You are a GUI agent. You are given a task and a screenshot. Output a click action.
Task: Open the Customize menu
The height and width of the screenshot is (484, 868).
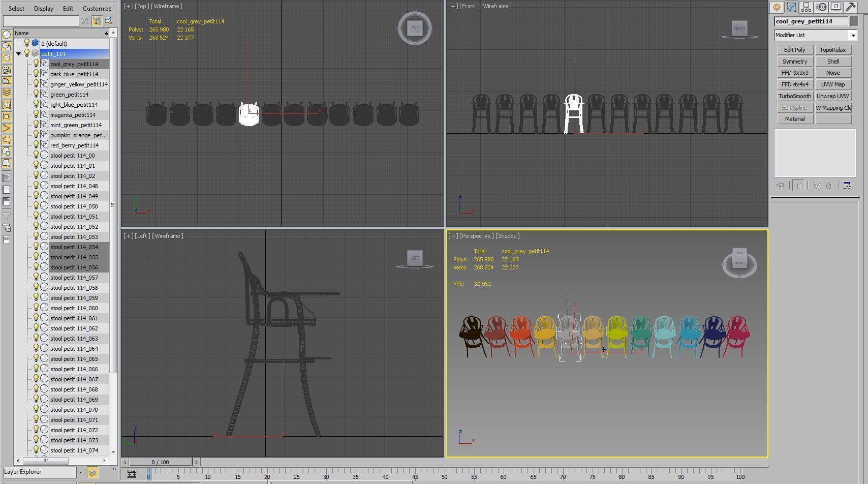point(97,8)
